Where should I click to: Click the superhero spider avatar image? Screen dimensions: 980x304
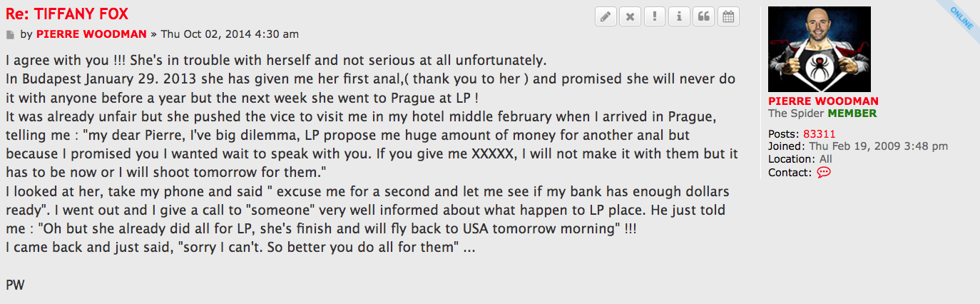coord(819,49)
